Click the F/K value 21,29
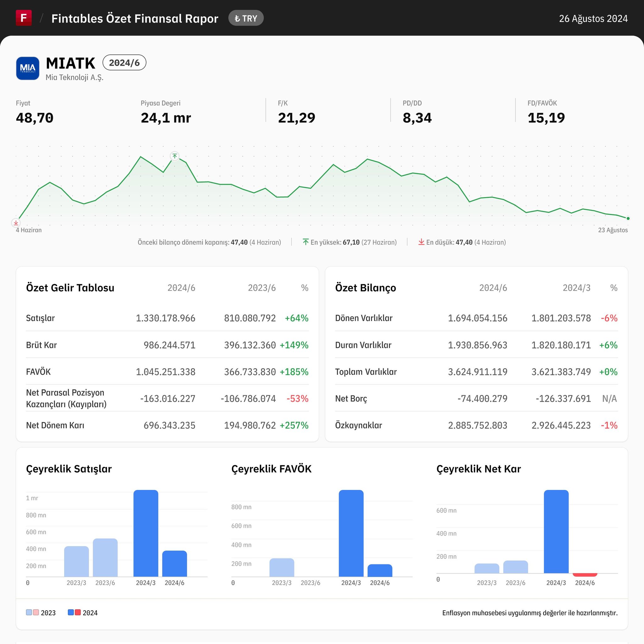The width and height of the screenshot is (644, 644). (296, 118)
